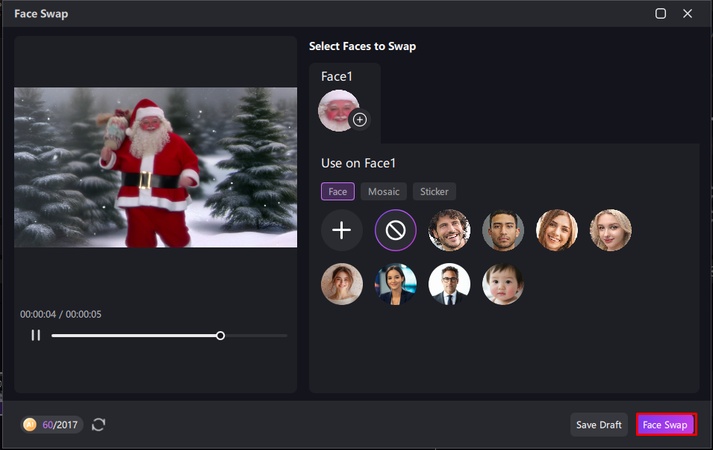Viewport: 713px width, 450px height.
Task: Save the project with Save Draft
Action: [x=598, y=425]
